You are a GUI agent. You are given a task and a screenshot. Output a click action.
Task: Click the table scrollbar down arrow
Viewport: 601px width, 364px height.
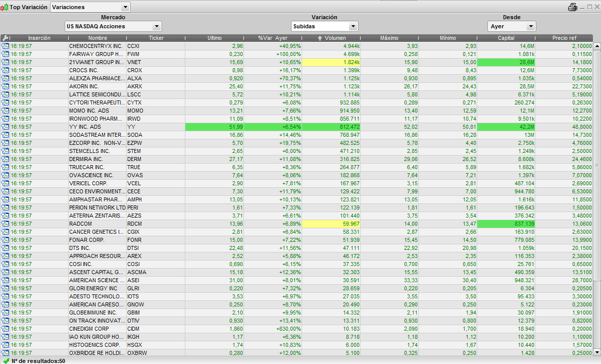point(597,352)
